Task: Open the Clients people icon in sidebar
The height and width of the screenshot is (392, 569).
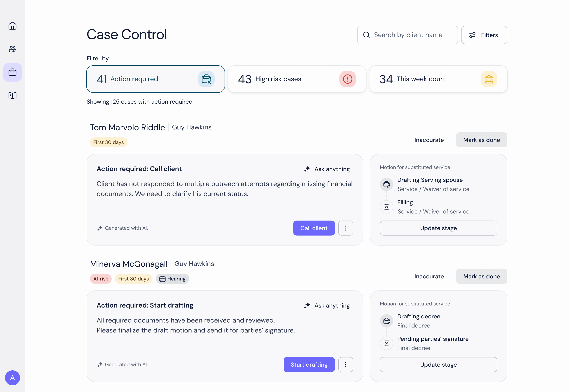Action: [12, 49]
